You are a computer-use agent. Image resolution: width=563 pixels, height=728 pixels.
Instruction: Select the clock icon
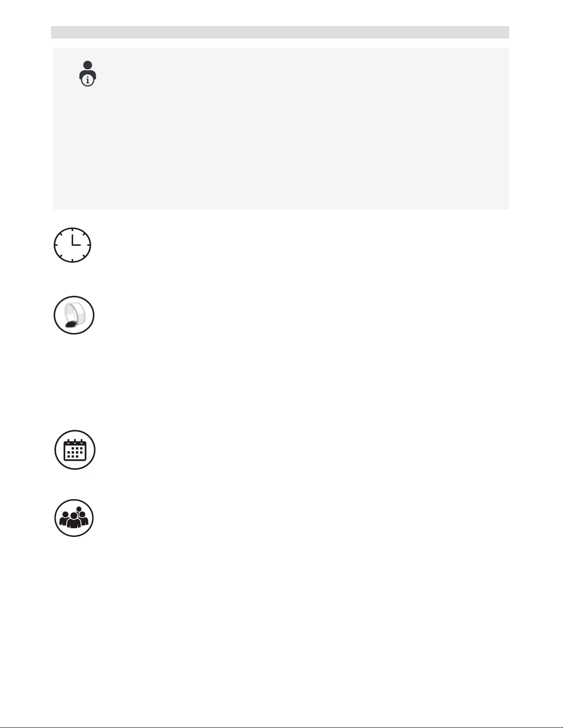pos(73,245)
